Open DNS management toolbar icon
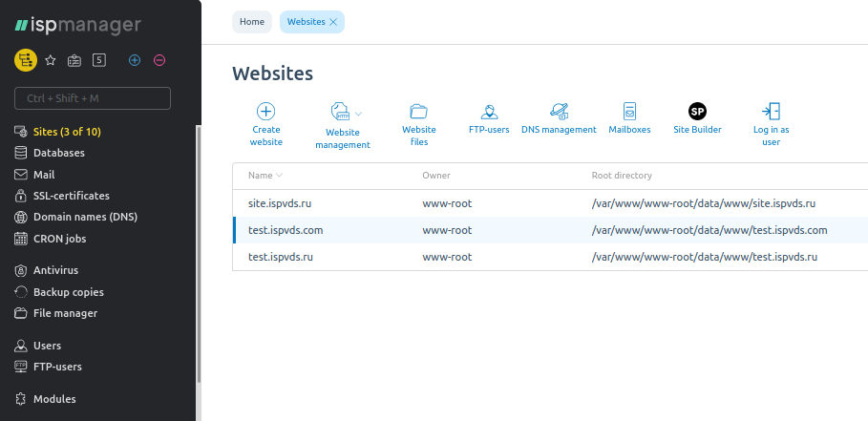This screenshot has height=421, width=868. point(560,111)
